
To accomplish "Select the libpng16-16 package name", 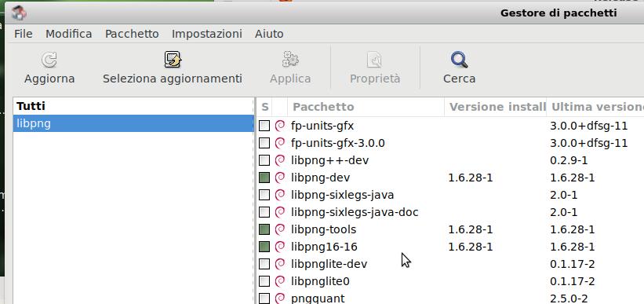I will point(324,247).
